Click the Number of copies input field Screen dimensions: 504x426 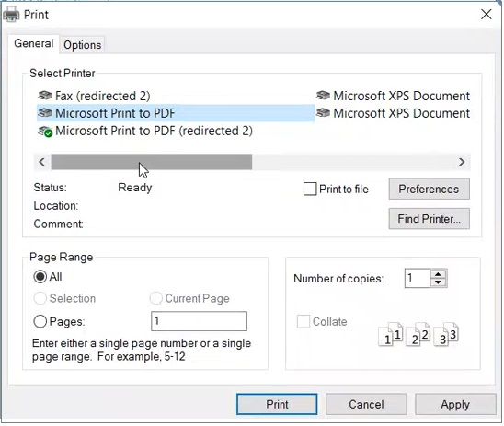click(418, 278)
